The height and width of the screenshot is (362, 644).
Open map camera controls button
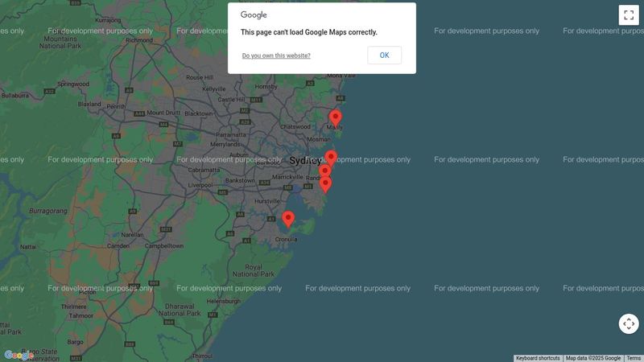point(629,324)
